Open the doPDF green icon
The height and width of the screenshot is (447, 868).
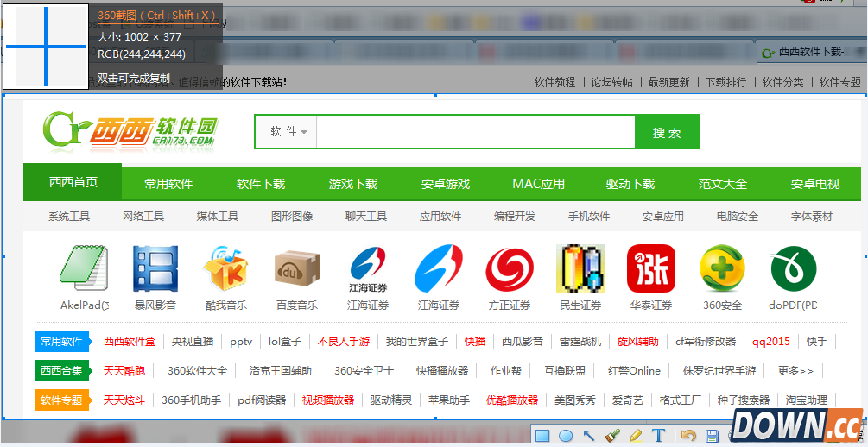[793, 269]
